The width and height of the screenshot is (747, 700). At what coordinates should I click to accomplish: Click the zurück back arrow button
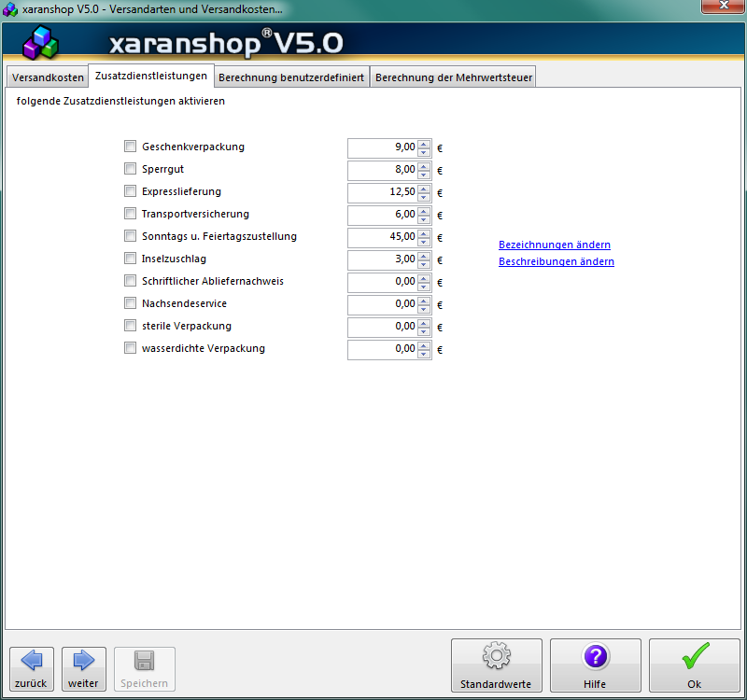[x=32, y=669]
